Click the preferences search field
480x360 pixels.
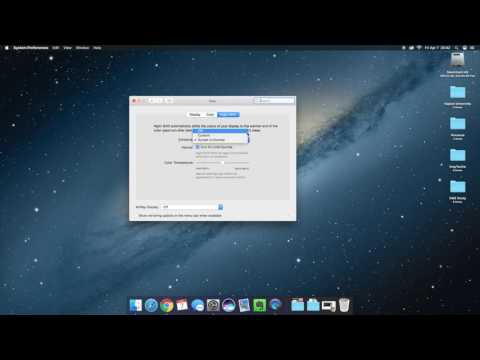point(275,100)
